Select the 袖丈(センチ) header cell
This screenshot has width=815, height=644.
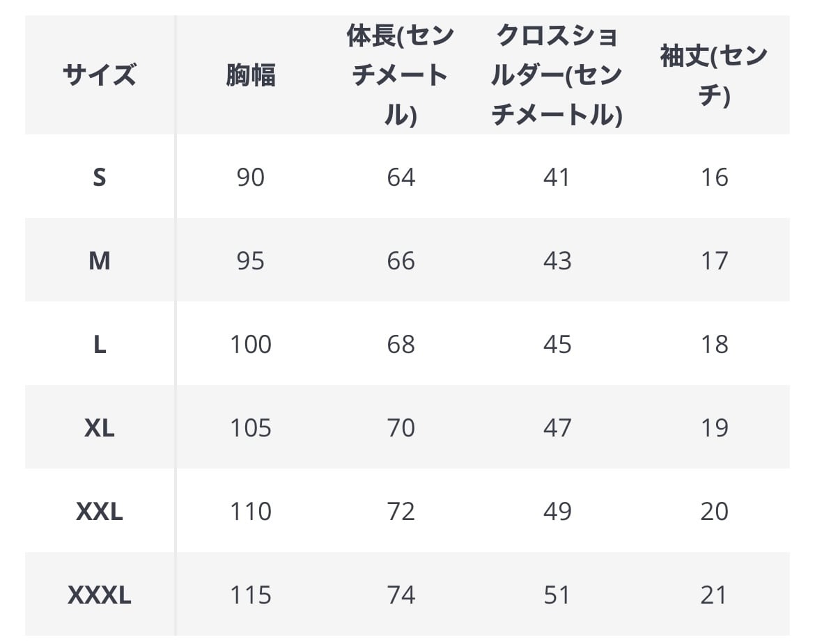[714, 74]
